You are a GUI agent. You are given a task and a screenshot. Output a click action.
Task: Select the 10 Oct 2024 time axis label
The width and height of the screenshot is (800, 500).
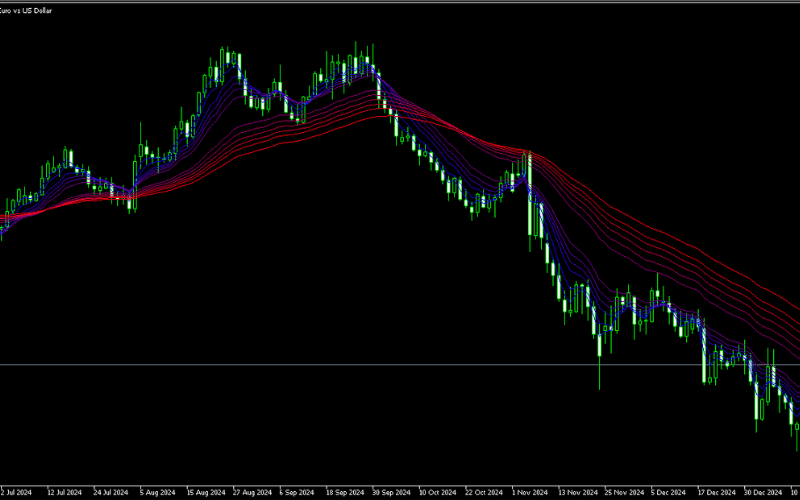(439, 493)
